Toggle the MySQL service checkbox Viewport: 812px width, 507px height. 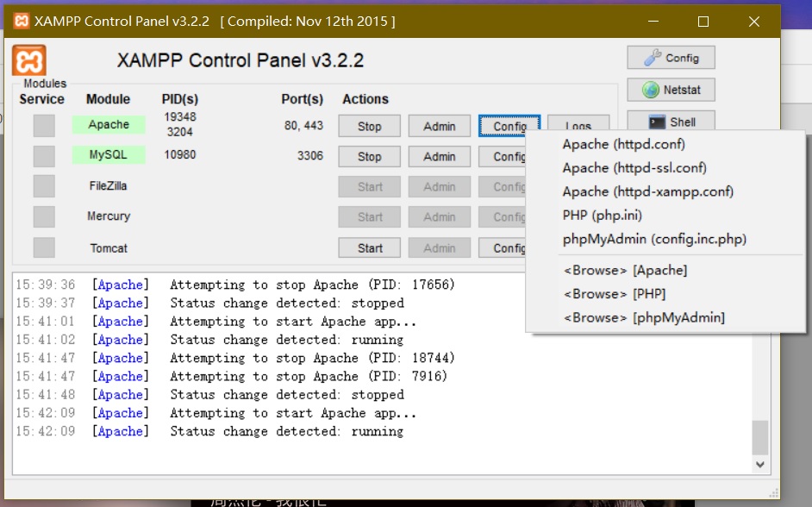(x=44, y=156)
